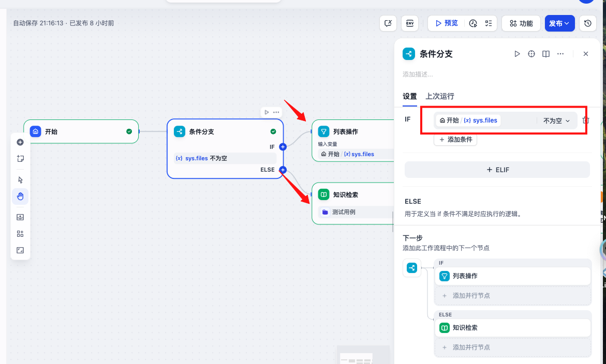Select the 条件分支 node on canvas
The image size is (606, 364).
coord(225,148)
